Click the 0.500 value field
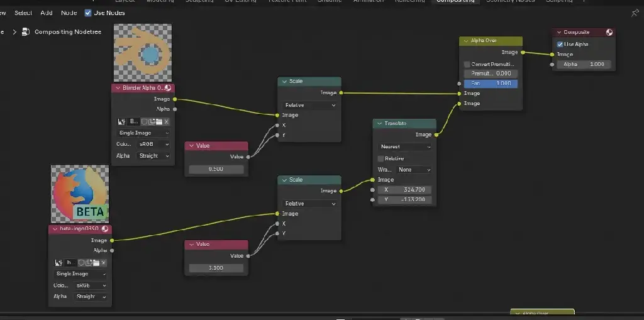This screenshot has height=320, width=644. pos(216,169)
